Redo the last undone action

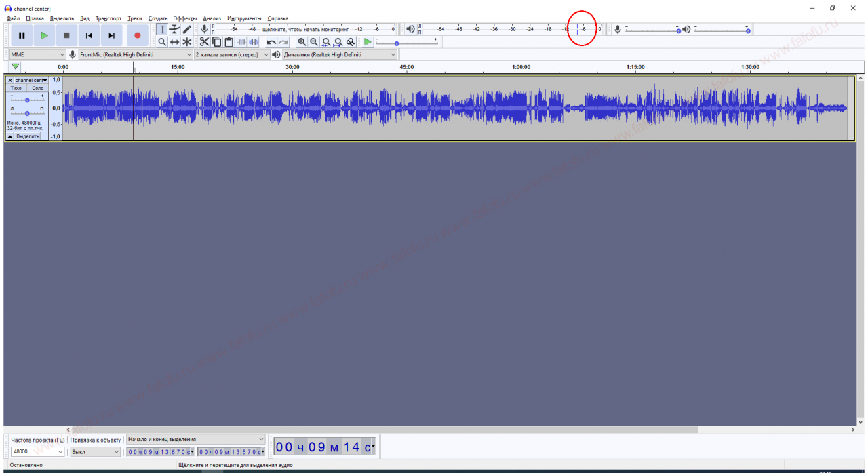click(x=283, y=42)
